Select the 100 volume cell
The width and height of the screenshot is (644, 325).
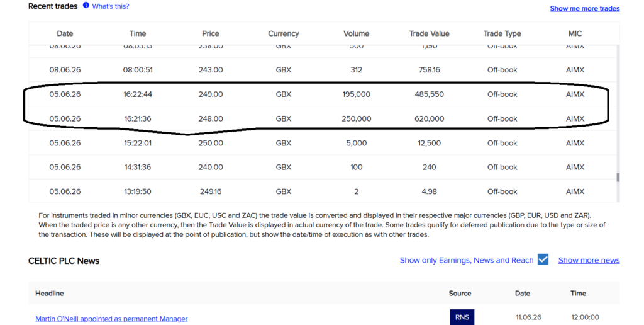[357, 167]
